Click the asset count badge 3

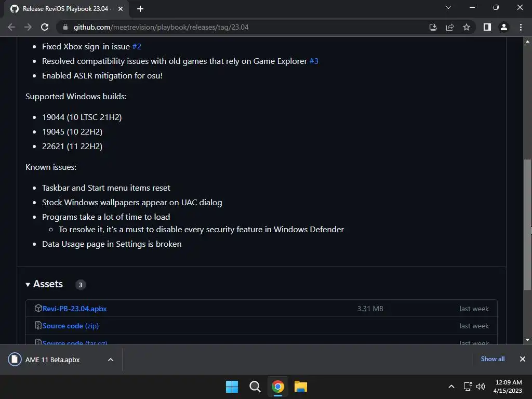tap(81, 285)
